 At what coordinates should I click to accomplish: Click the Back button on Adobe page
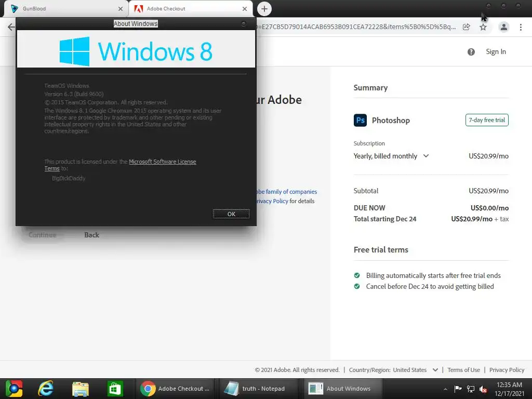[x=91, y=235]
